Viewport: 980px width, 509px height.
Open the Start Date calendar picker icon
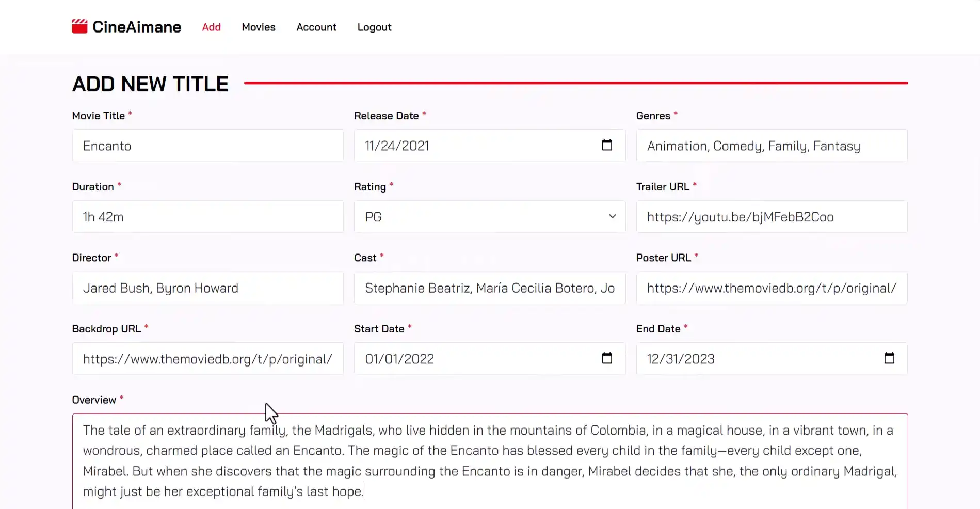pos(607,358)
